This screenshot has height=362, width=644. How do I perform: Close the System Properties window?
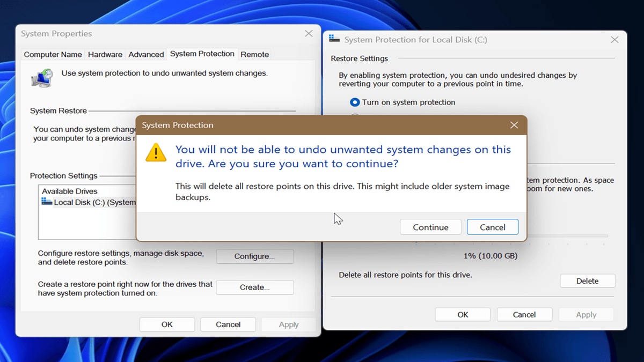(x=309, y=33)
